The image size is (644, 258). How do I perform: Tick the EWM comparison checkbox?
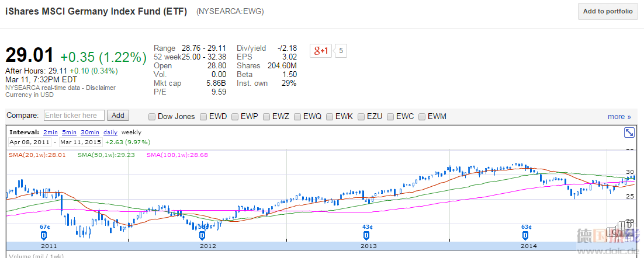pyautogui.click(x=422, y=117)
